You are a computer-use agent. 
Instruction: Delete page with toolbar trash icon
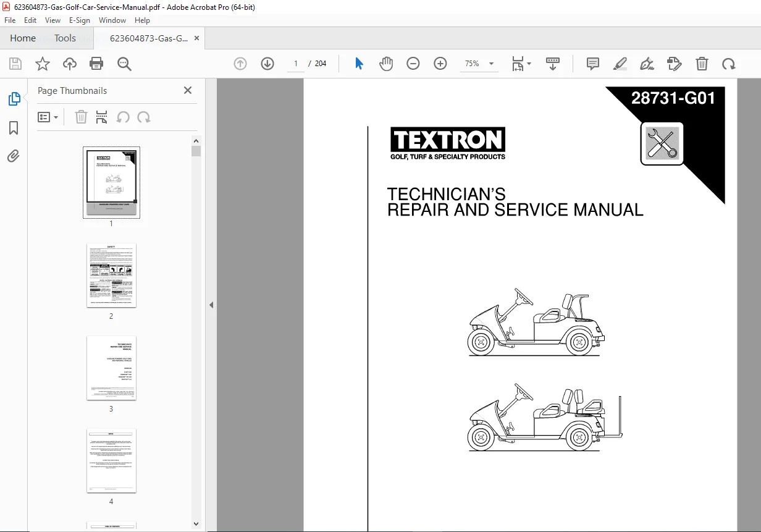pos(702,64)
